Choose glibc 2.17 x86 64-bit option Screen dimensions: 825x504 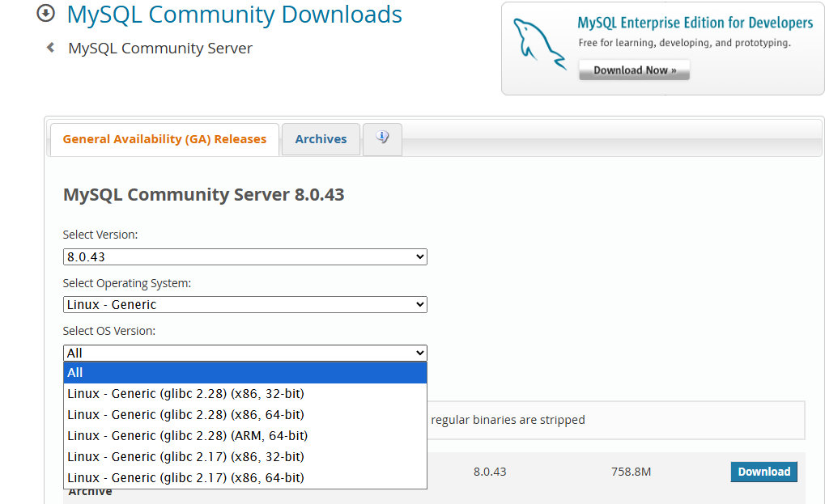[x=245, y=478]
